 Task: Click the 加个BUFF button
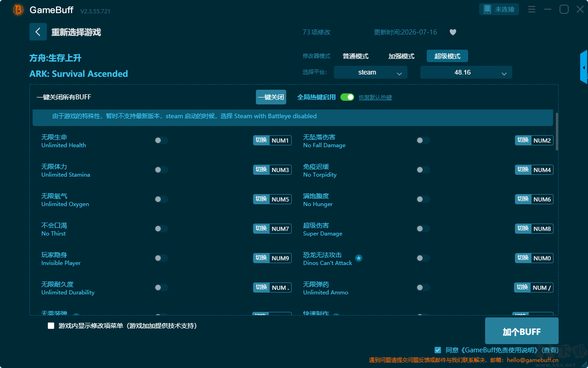pyautogui.click(x=522, y=331)
